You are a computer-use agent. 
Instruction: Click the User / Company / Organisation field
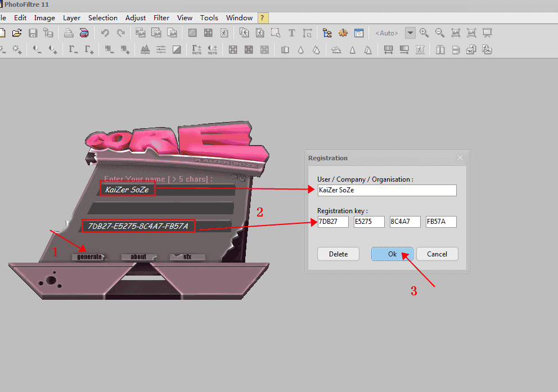[x=387, y=190]
